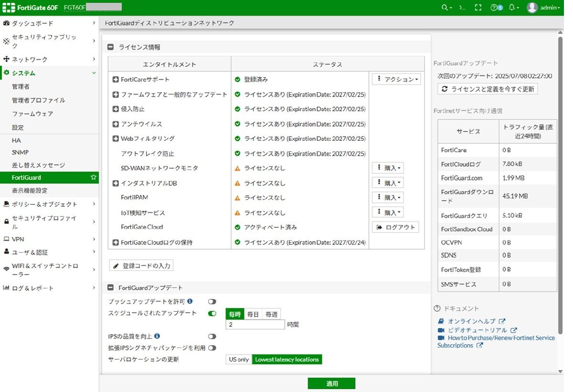This screenshot has height=392, width=573.
Task: Open the search icon in header
Action: 447,8
